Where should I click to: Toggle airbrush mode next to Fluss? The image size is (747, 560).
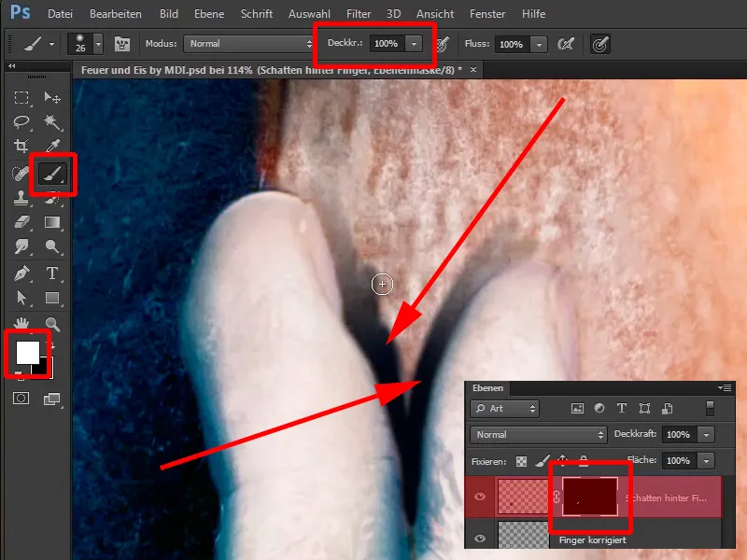[x=566, y=44]
